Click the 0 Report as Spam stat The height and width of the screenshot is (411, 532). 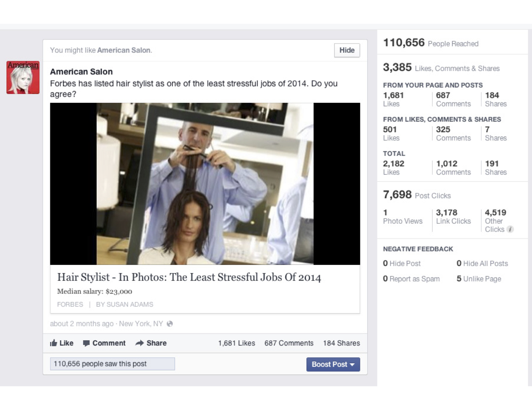[411, 279]
